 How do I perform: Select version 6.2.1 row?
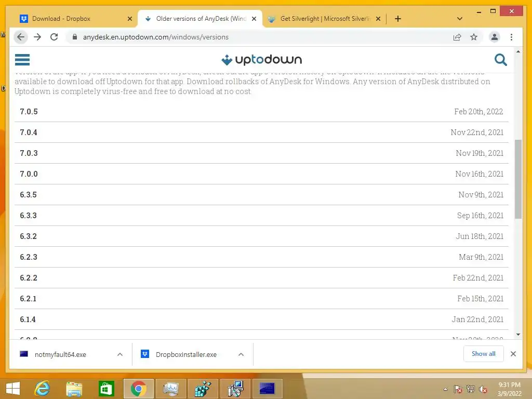click(261, 299)
